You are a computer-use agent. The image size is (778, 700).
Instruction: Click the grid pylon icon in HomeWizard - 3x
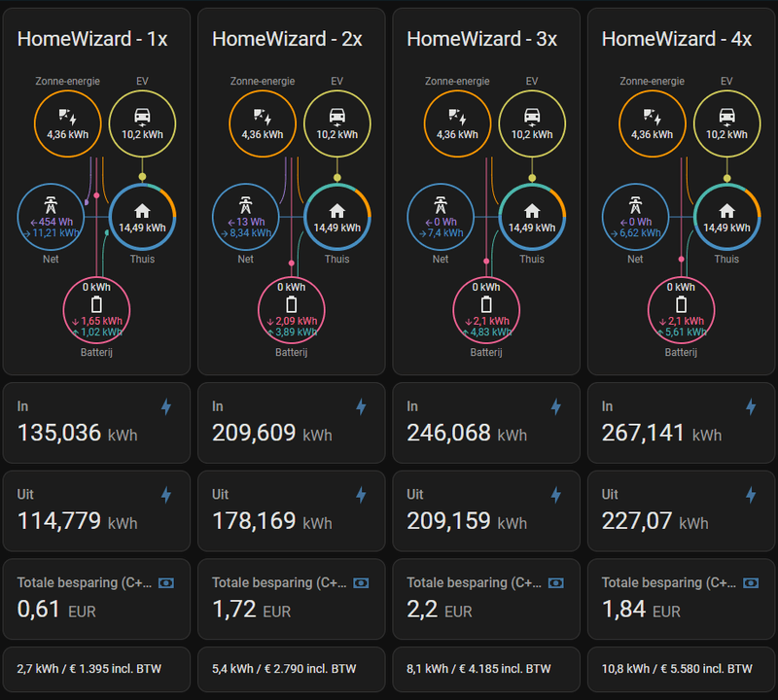pyautogui.click(x=442, y=205)
